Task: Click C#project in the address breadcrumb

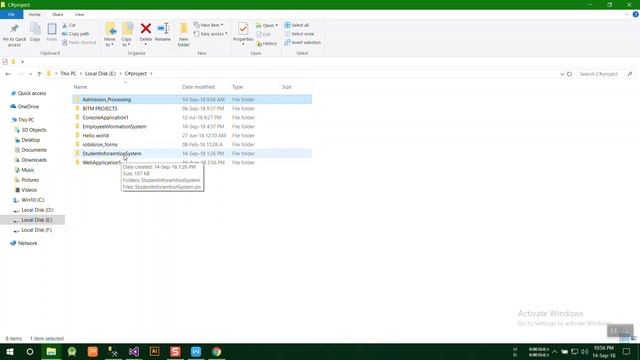Action: click(x=136, y=73)
